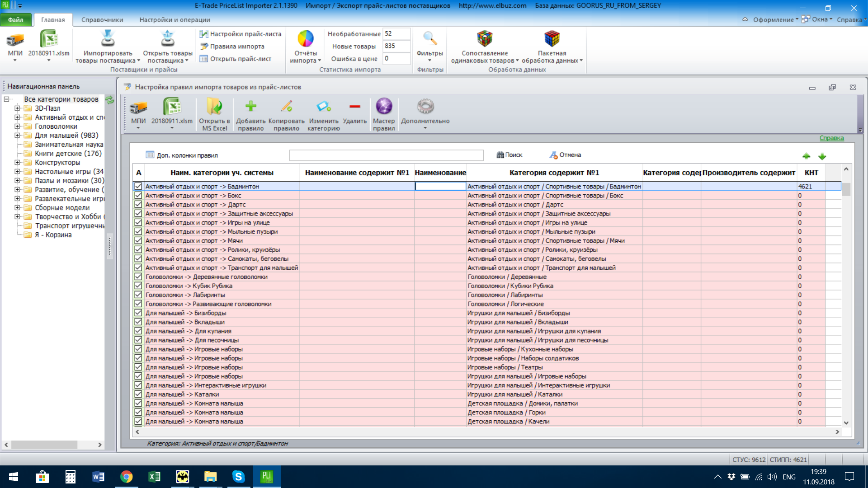Uncheck the Дартс rule checkbox
The height and width of the screenshot is (488, 868).
click(x=138, y=204)
